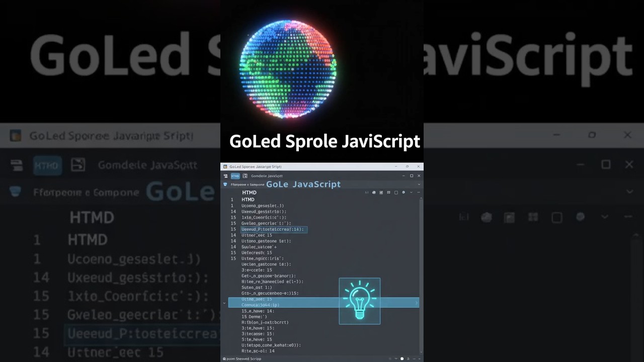
Task: Toggle the empty square outline icon in the panel toolbar
Action: [x=396, y=192]
